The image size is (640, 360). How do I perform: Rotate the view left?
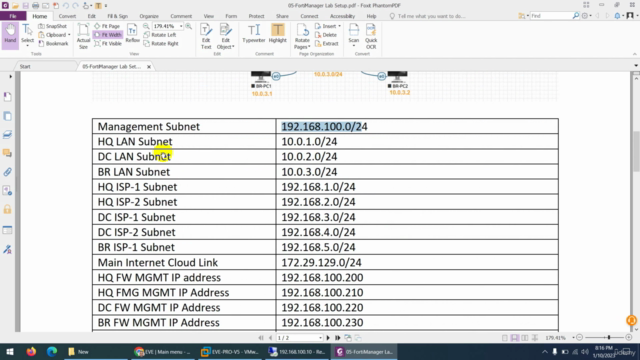(x=160, y=35)
